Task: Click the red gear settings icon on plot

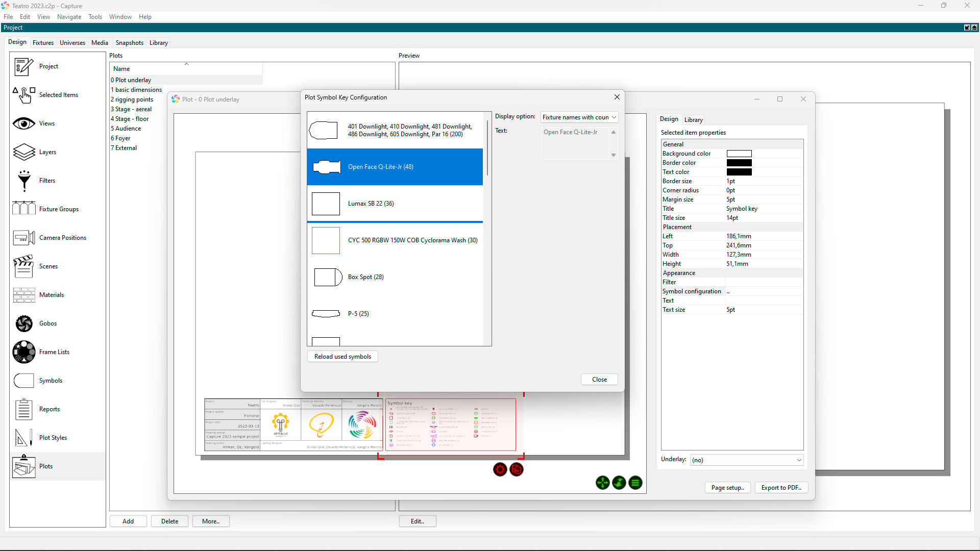Action: (500, 469)
